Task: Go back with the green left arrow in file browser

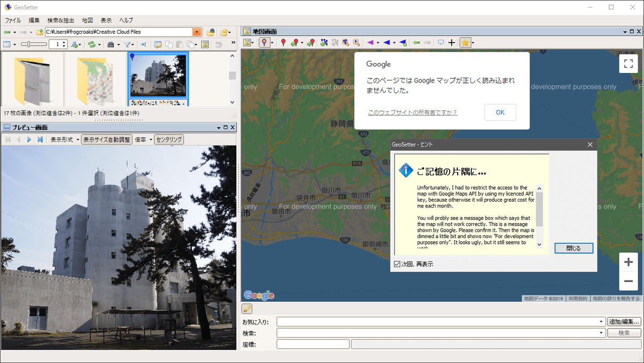Action: 7,32
